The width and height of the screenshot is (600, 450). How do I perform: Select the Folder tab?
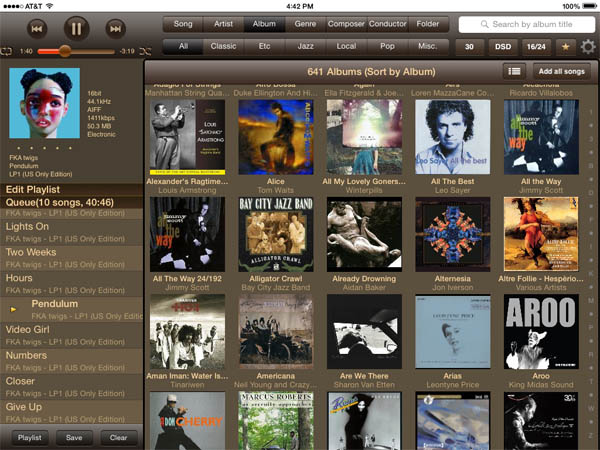point(428,24)
